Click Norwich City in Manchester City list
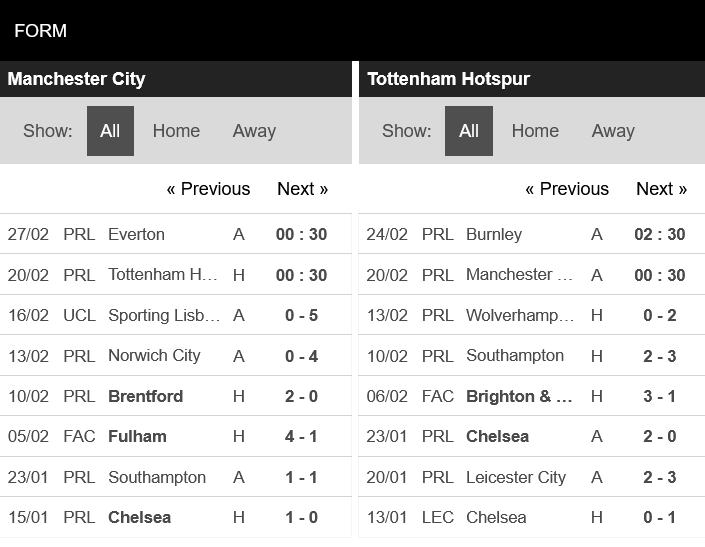 tap(154, 355)
